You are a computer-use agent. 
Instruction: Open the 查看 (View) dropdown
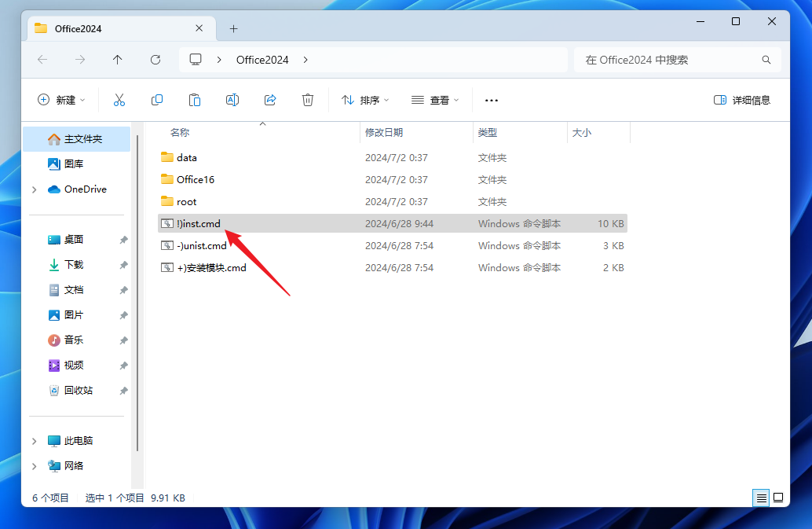pyautogui.click(x=435, y=100)
